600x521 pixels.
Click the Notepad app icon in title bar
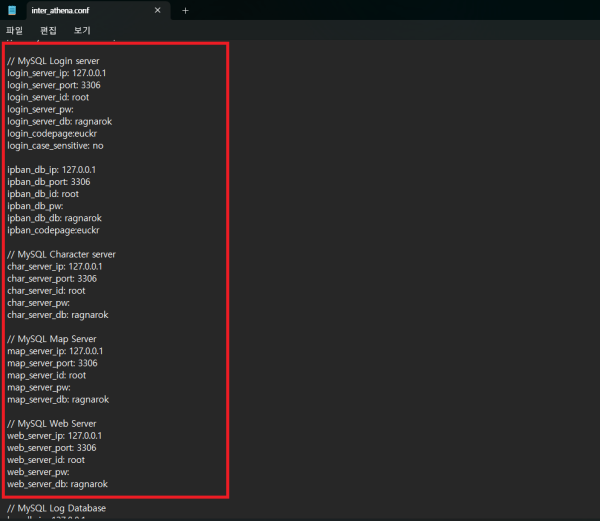[11, 10]
